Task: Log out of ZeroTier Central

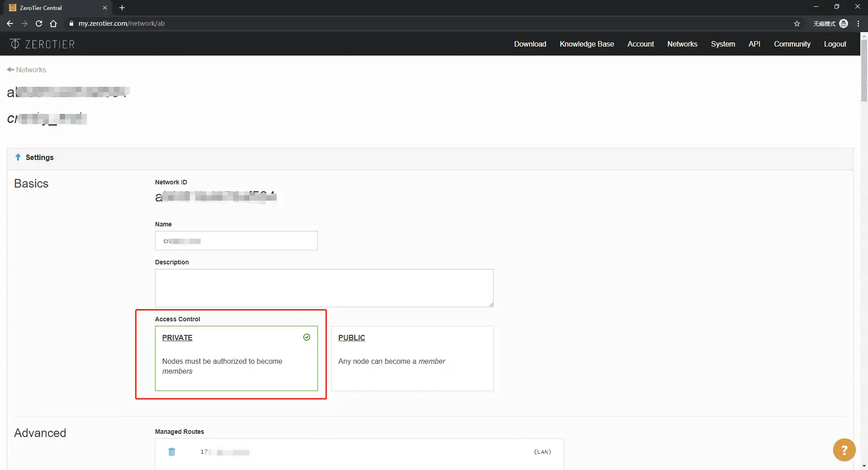Action: click(x=835, y=44)
